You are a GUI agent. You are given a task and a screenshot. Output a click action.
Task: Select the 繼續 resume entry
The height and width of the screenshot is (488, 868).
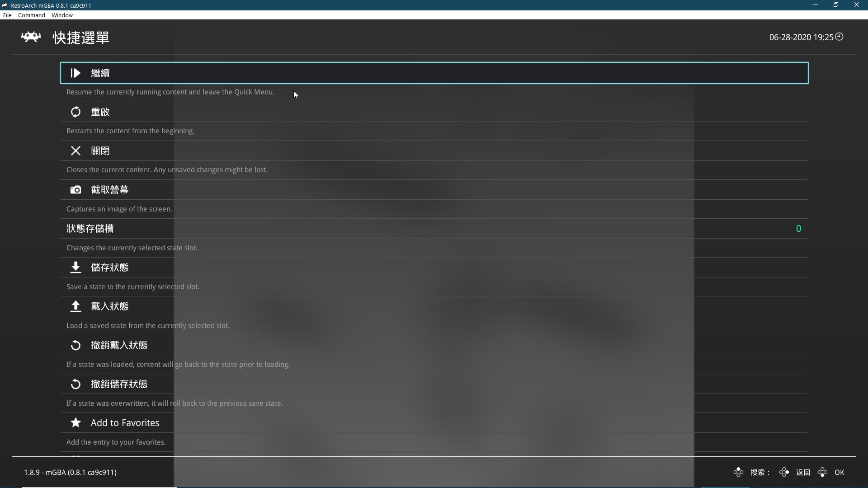(434, 73)
